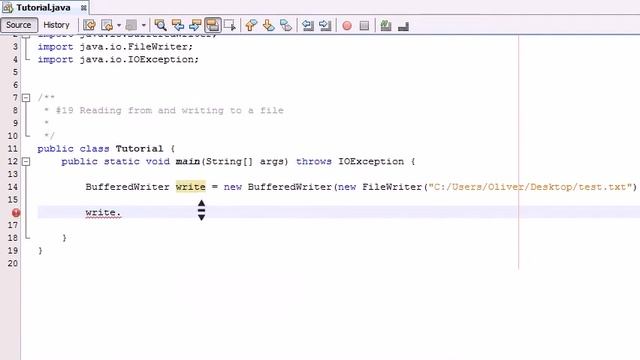This screenshot has height=360, width=640.
Task: Click the Find Selection magnifier icon
Action: coord(160,25)
